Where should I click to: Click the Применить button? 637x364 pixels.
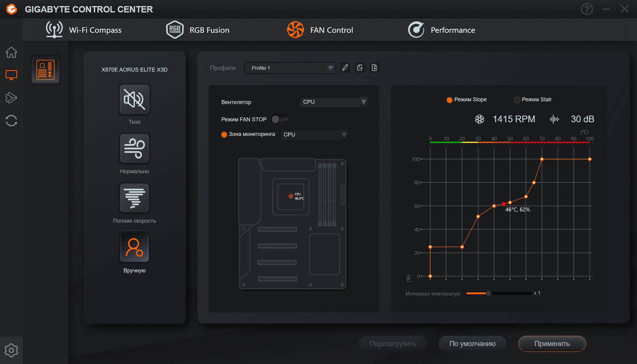tap(552, 344)
